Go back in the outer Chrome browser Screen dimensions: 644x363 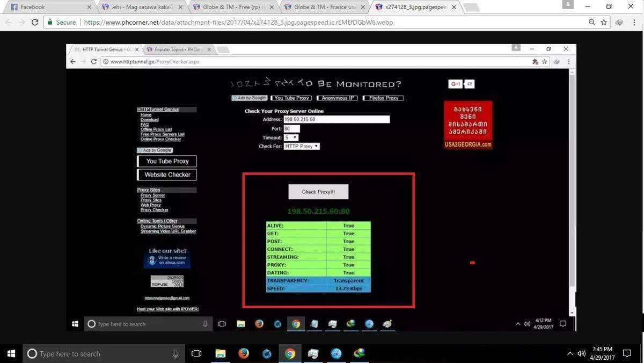(x=8, y=22)
